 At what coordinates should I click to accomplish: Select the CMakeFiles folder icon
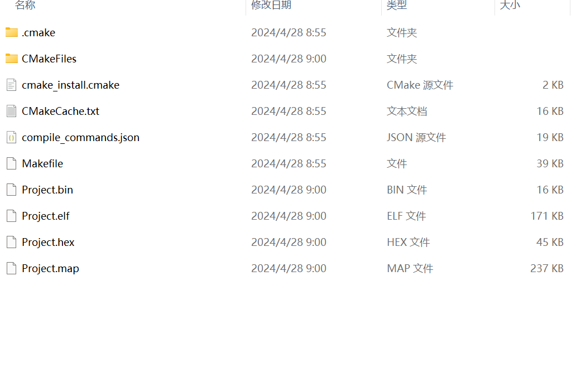tap(11, 59)
